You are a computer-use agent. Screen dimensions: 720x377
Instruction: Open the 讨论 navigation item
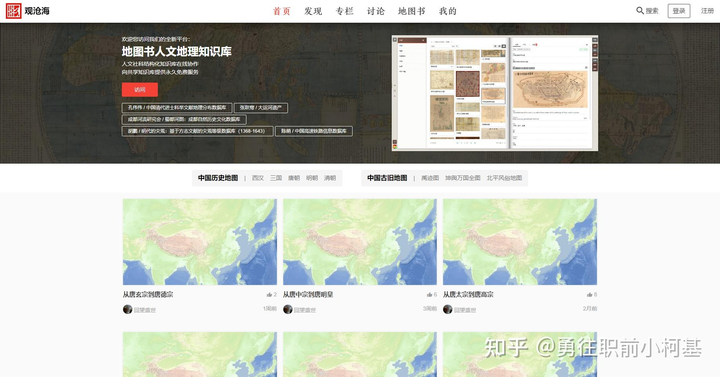376,11
